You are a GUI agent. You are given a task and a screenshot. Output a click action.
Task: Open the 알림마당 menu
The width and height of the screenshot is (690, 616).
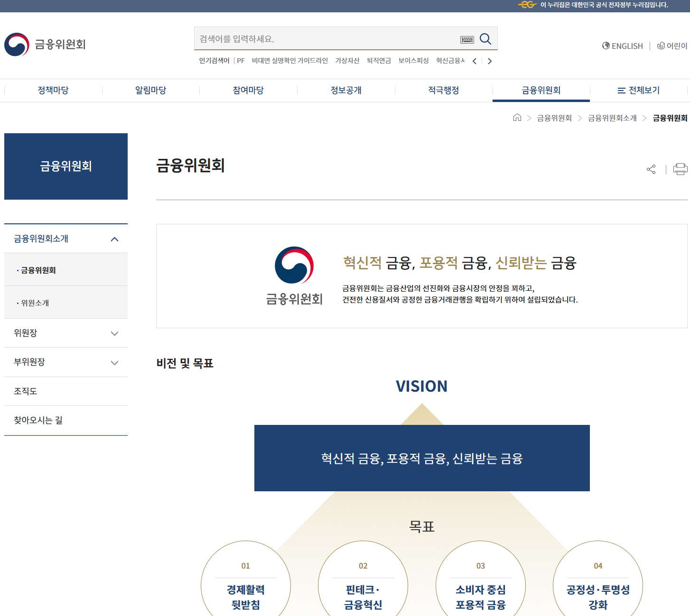click(151, 90)
